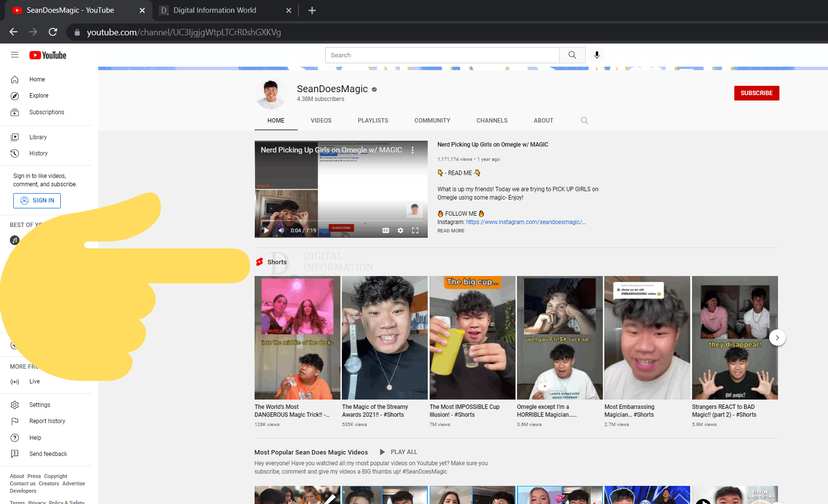
Task: Click the YouTube search input field
Action: (x=442, y=55)
